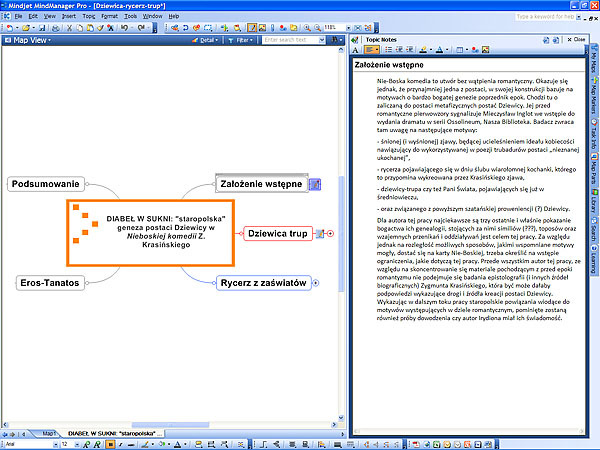The image size is (600, 450).
Task: Toggle bold 'A' in bottom formatting bar
Action: pos(87,445)
